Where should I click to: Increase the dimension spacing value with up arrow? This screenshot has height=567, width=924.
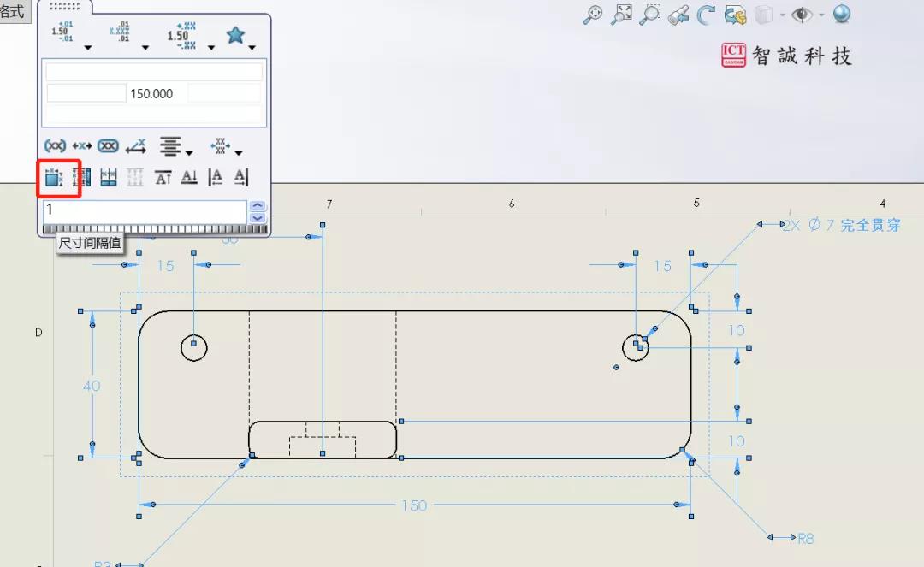click(258, 205)
